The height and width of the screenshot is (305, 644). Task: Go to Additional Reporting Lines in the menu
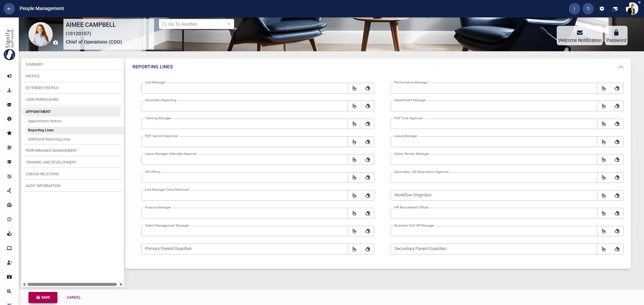49,139
